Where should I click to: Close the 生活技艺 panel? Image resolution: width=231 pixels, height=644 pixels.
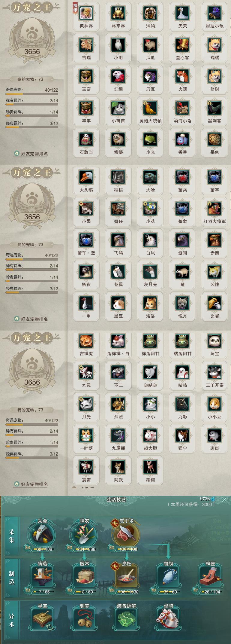click(x=224, y=500)
